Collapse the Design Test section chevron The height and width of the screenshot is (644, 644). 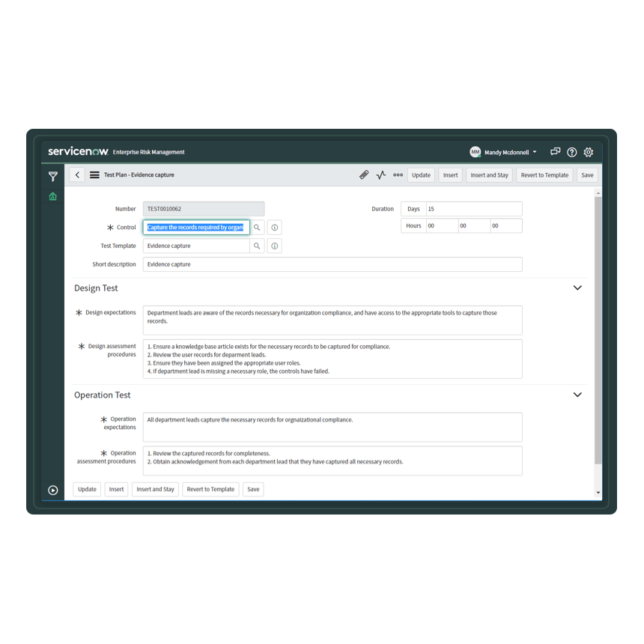[577, 287]
